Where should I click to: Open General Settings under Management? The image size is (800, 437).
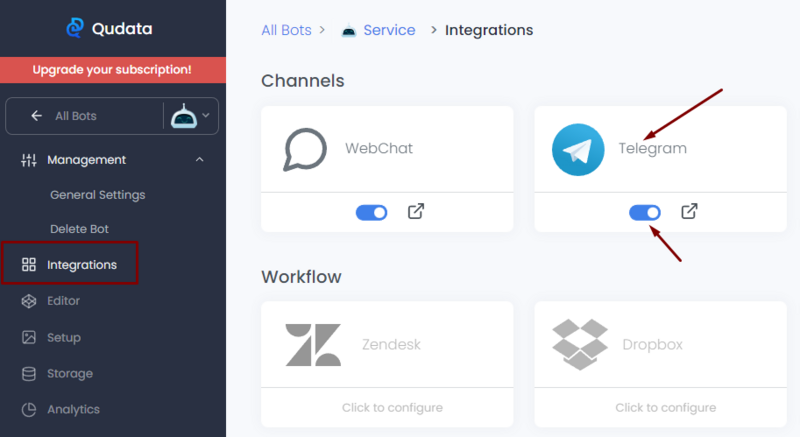pos(97,195)
